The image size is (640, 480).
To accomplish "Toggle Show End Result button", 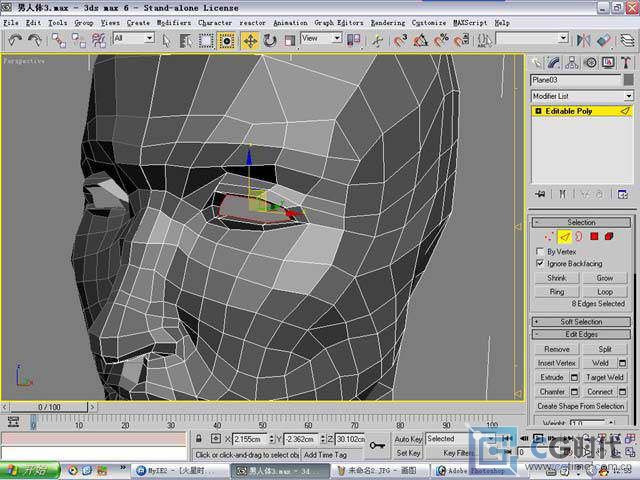I will tap(563, 194).
